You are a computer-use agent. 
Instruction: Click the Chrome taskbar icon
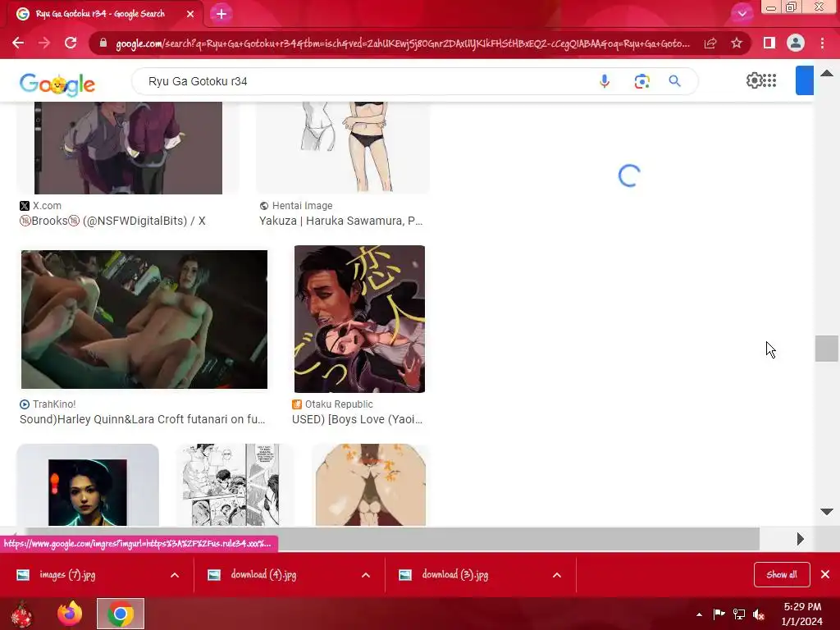point(121,614)
